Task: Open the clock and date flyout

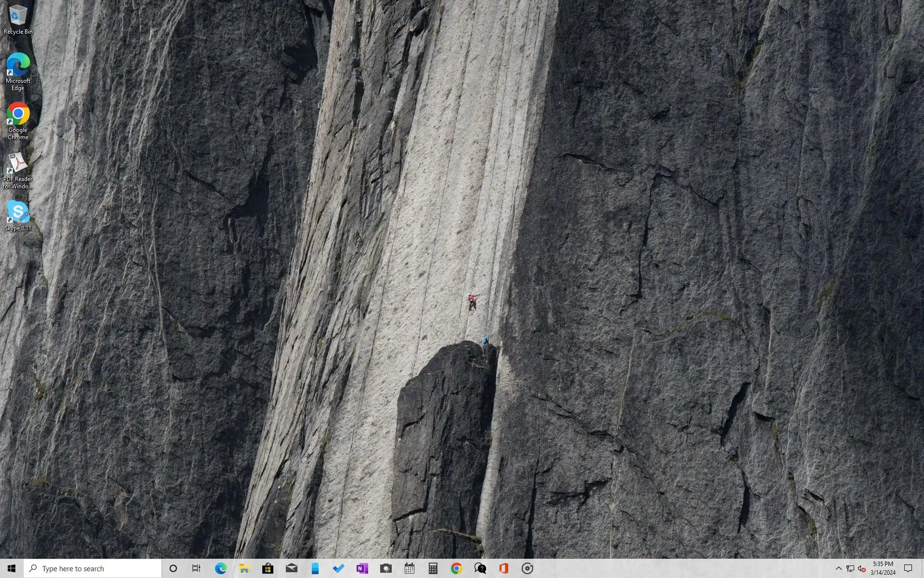Action: pyautogui.click(x=883, y=568)
